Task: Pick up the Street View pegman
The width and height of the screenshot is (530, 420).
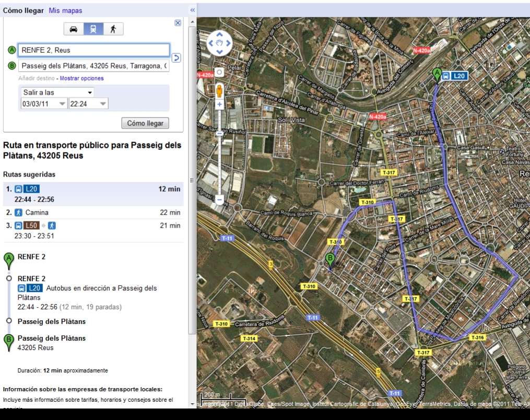Action: [219, 90]
